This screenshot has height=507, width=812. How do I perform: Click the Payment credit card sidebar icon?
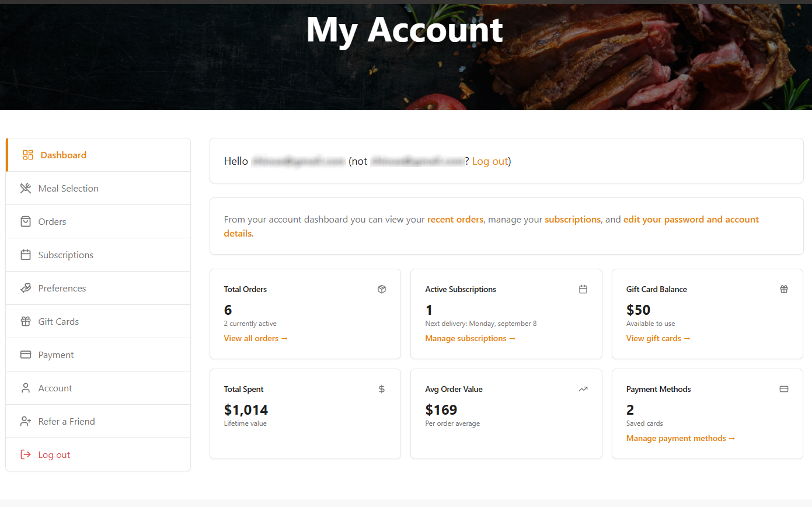click(x=26, y=355)
